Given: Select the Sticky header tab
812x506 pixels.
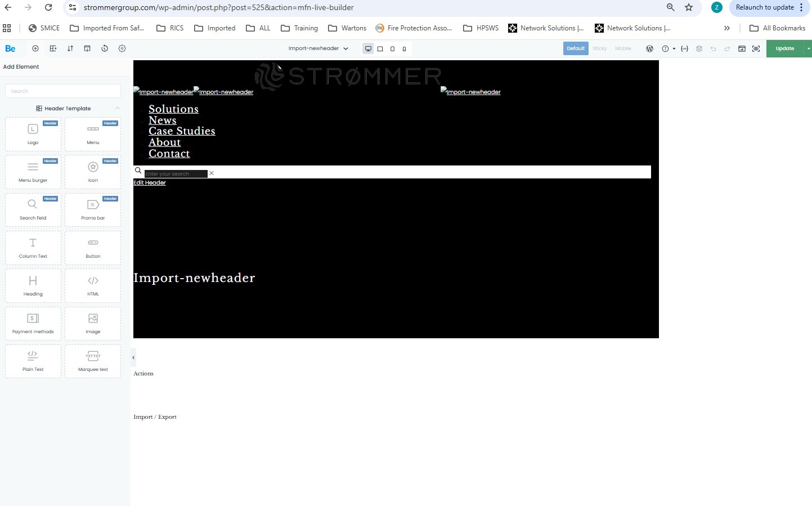Looking at the screenshot, I should pos(599,48).
